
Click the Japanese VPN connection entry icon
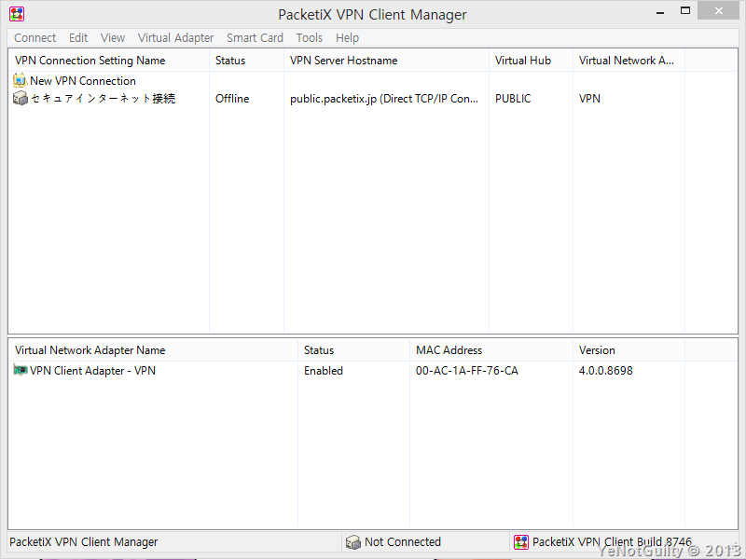click(20, 99)
